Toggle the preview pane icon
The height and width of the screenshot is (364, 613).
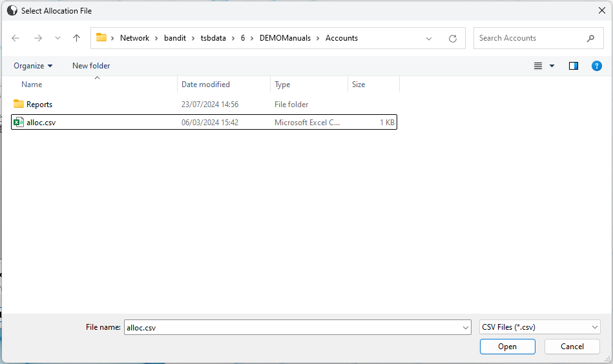pyautogui.click(x=573, y=66)
